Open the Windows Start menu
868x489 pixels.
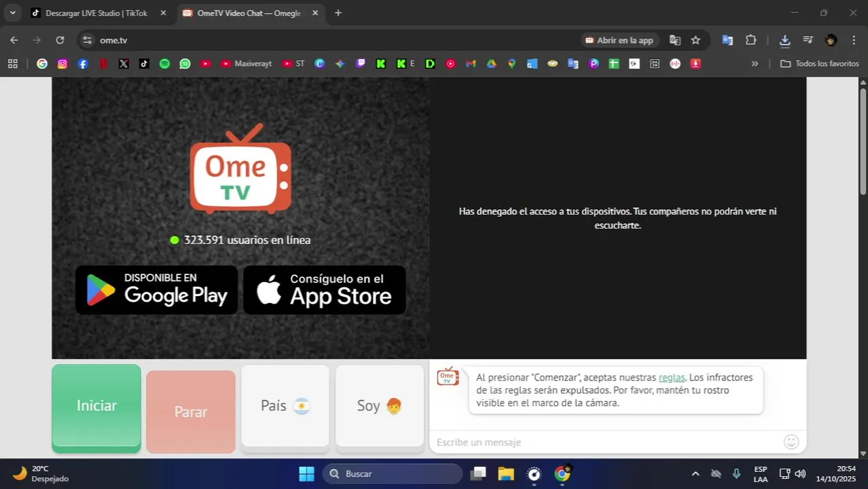(306, 473)
